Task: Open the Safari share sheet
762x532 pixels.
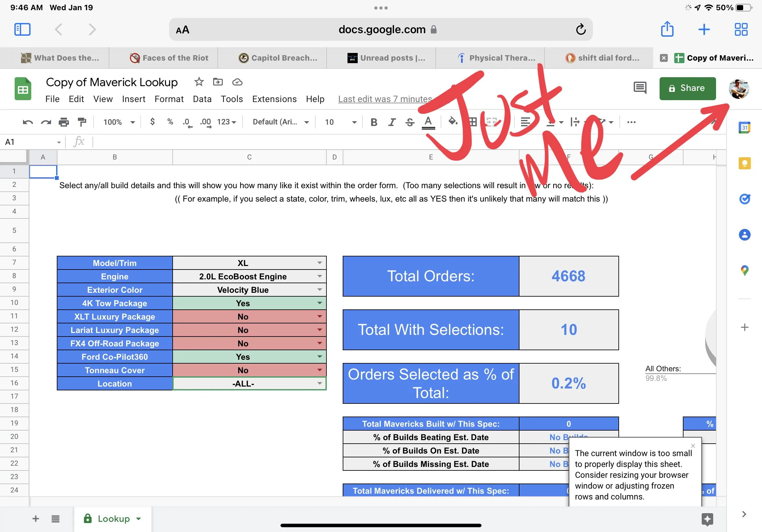Action: tap(667, 29)
